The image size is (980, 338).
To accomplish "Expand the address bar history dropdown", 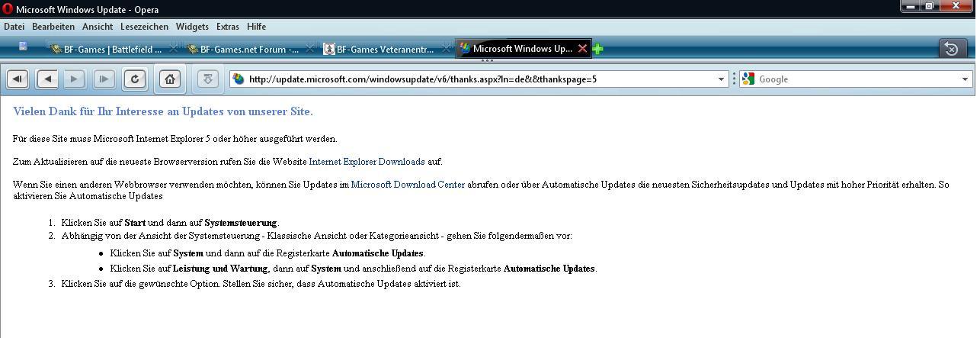I will pyautogui.click(x=721, y=79).
